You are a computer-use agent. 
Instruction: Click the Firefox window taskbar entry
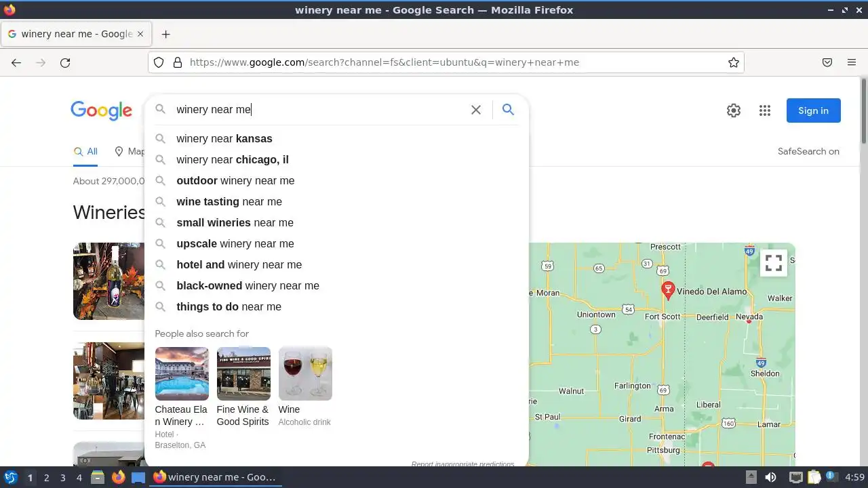tap(214, 477)
